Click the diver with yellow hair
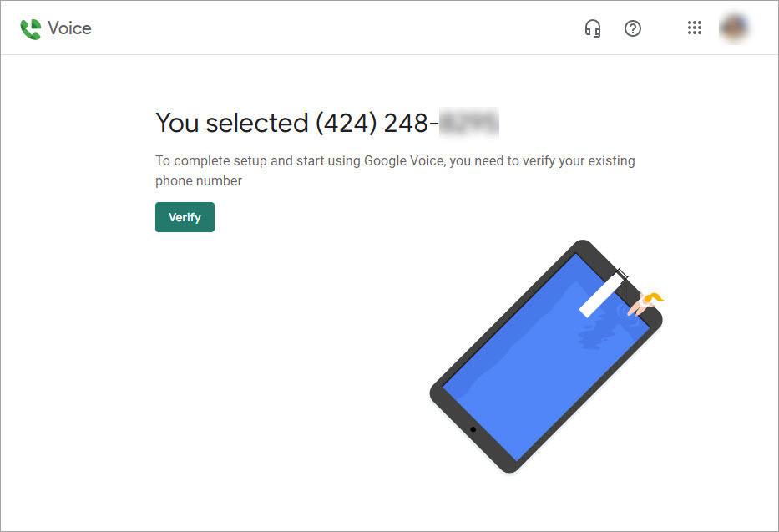Image resolution: width=779 pixels, height=532 pixels. [x=645, y=303]
